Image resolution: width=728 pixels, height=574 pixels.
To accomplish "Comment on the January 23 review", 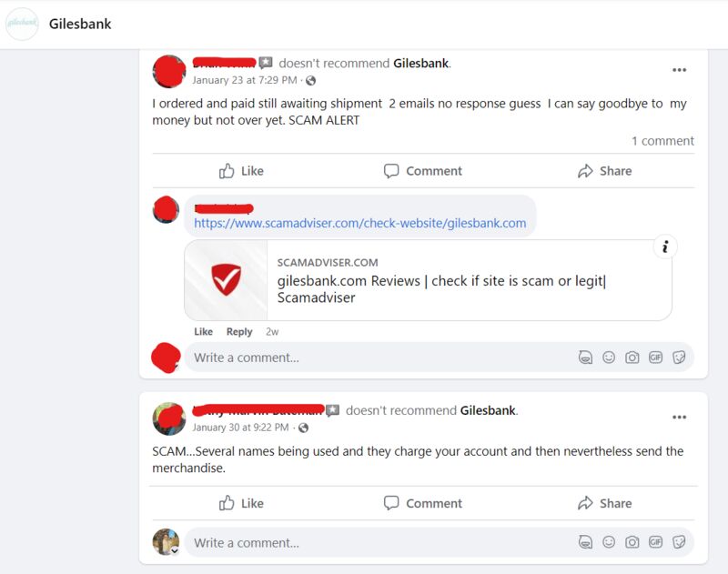I will pos(423,171).
